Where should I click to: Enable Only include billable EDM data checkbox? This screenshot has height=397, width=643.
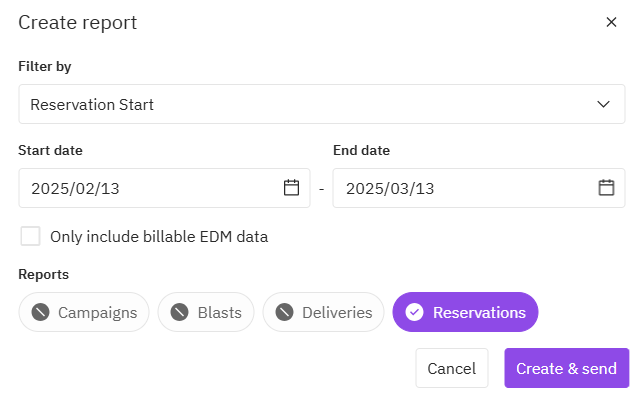point(30,236)
